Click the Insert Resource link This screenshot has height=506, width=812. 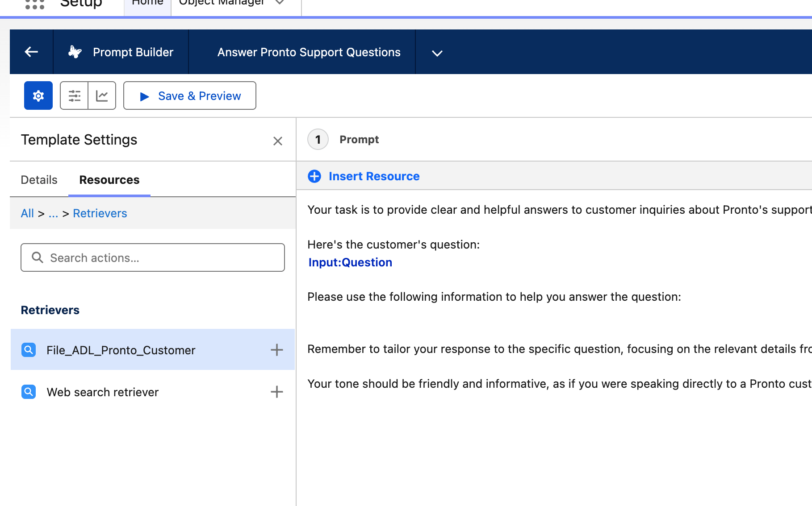[x=374, y=176]
